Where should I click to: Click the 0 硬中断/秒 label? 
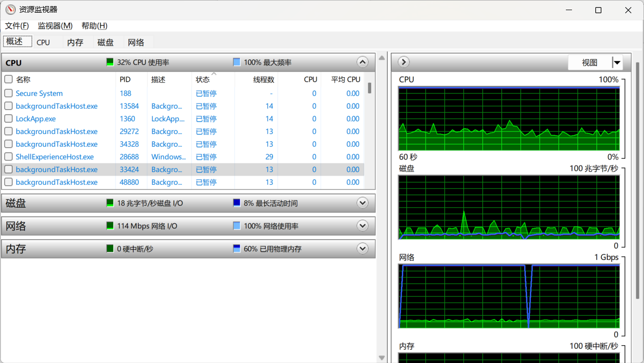[135, 249]
